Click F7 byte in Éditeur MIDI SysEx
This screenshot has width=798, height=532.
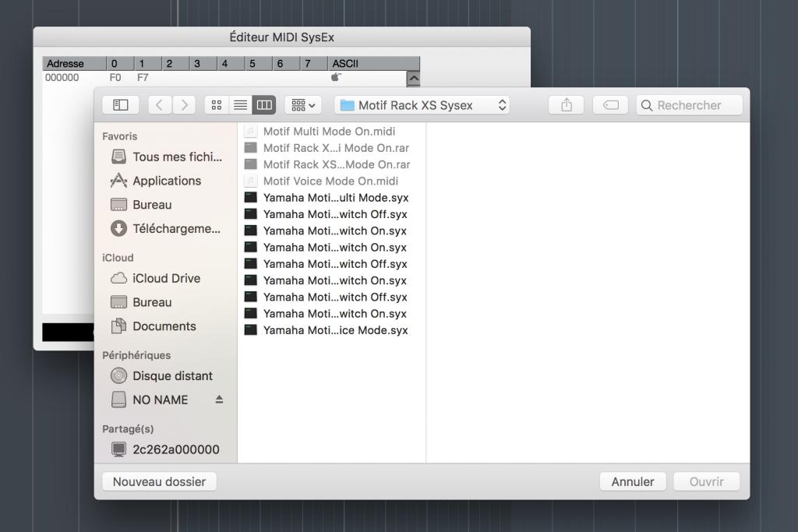[143, 77]
